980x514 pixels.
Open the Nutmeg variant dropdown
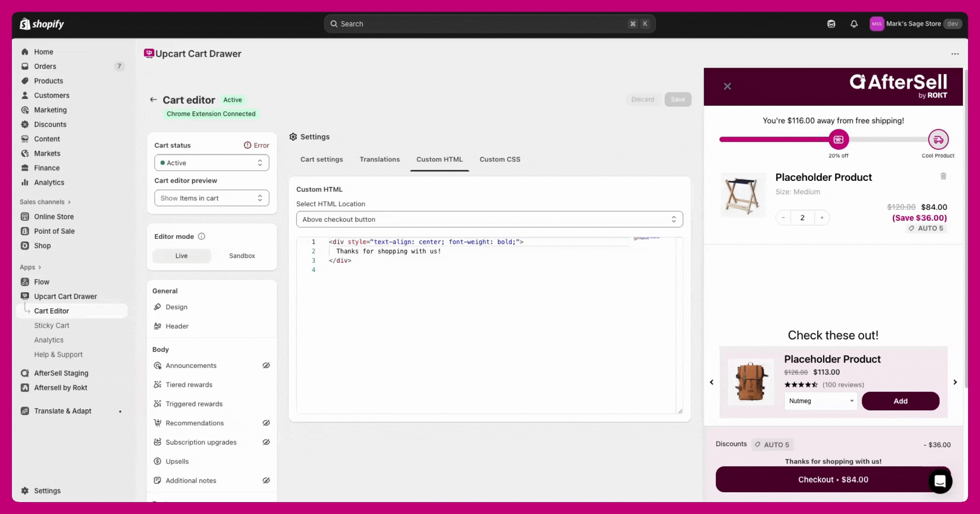(821, 401)
